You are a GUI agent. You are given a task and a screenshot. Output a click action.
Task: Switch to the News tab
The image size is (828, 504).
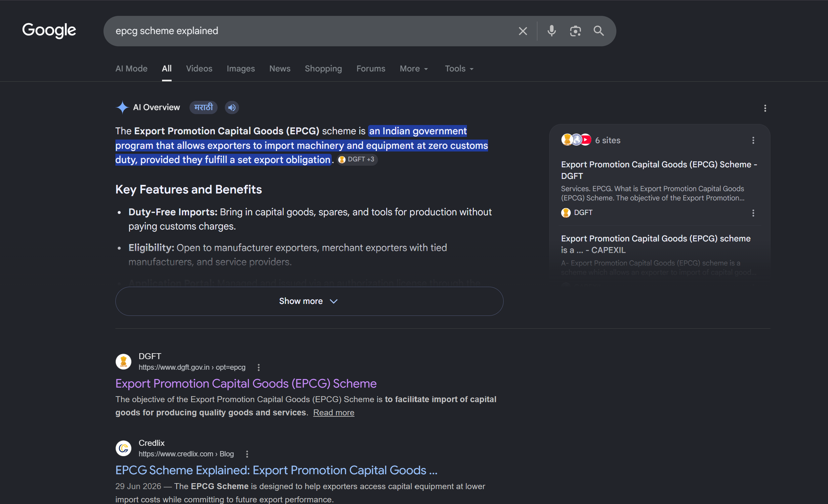click(x=280, y=68)
